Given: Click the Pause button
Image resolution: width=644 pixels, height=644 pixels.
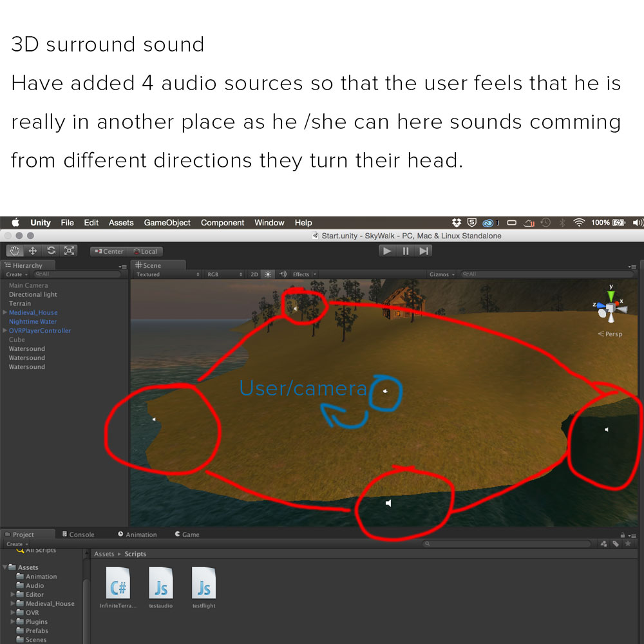Looking at the screenshot, I should coord(406,251).
